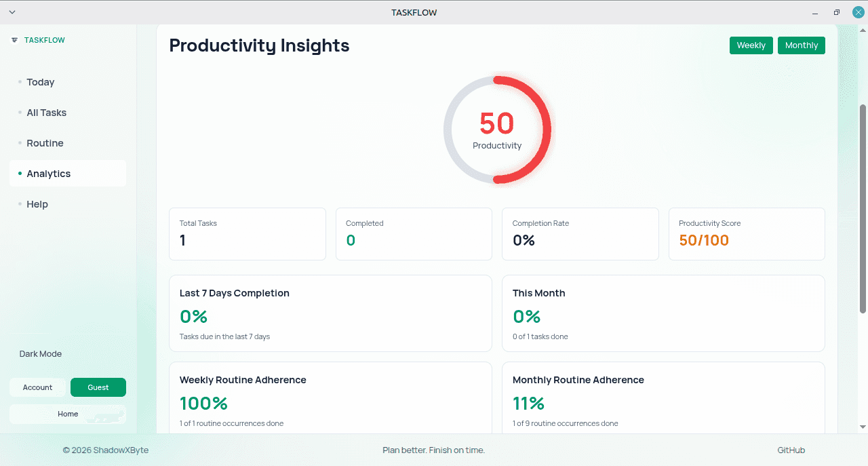The width and height of the screenshot is (868, 466).
Task: Open the title bar chevron menu
Action: (x=12, y=12)
